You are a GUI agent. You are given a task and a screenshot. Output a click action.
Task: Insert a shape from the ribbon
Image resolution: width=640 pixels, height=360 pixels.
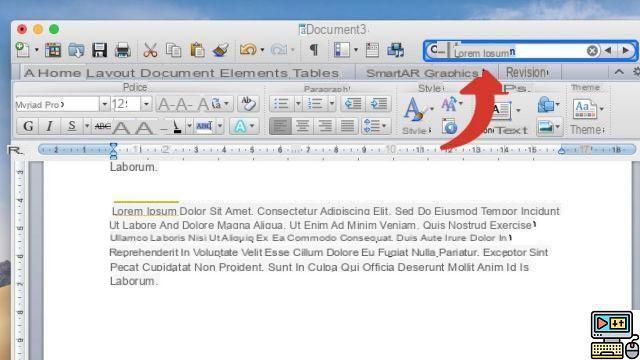(x=546, y=104)
